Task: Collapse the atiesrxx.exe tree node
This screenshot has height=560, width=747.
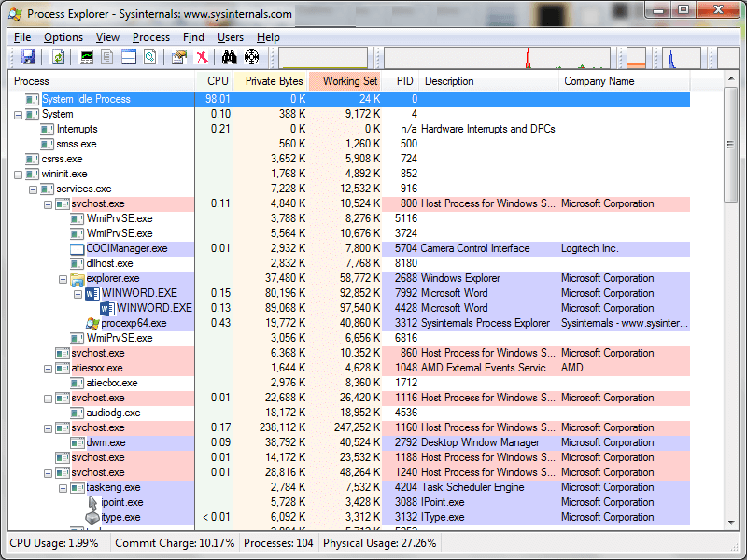Action: click(49, 369)
